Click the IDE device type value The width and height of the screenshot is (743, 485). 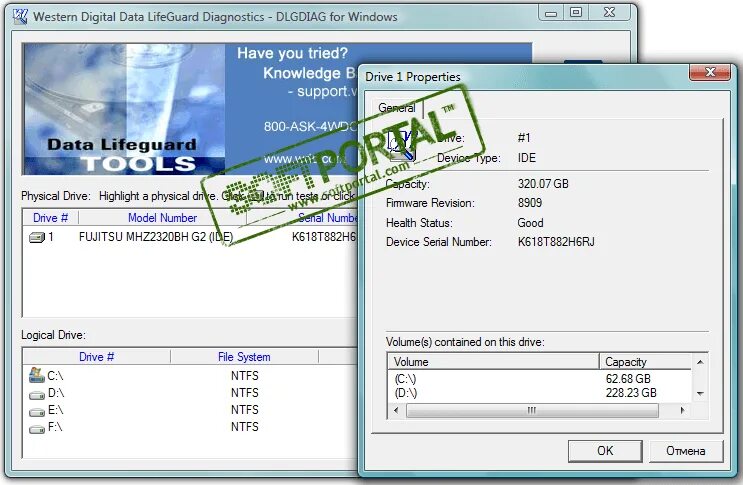click(526, 158)
